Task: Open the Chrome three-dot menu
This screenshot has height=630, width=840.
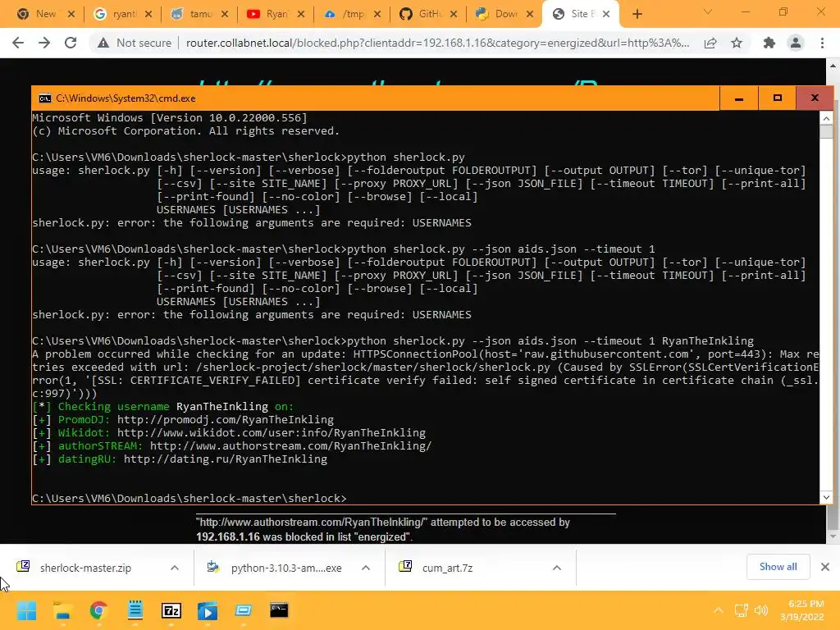Action: [x=822, y=43]
